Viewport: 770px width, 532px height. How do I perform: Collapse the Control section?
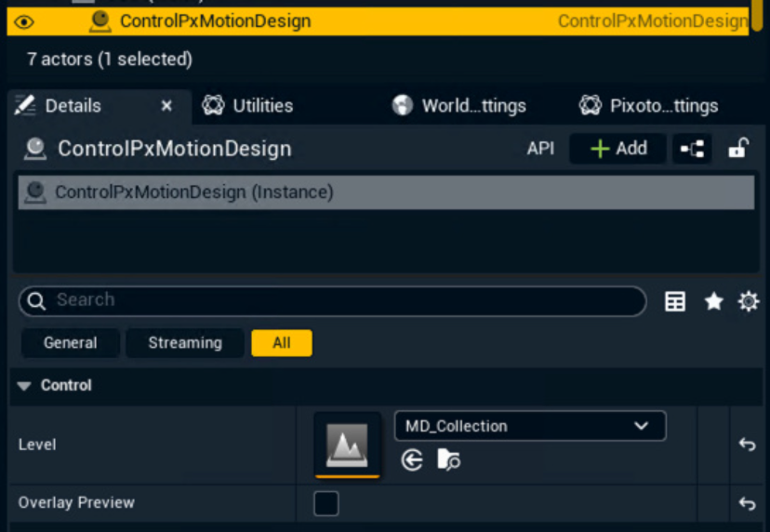24,386
